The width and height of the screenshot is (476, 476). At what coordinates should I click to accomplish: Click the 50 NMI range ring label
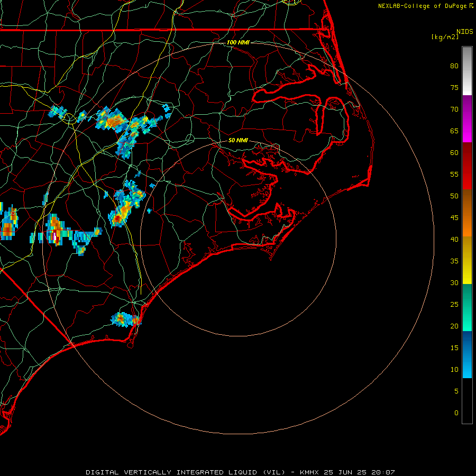click(x=238, y=140)
